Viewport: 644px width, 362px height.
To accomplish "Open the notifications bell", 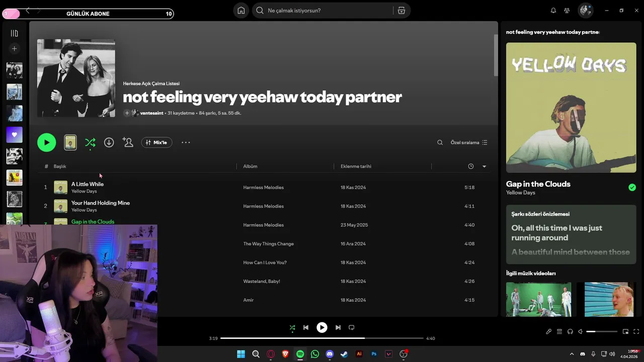I will (553, 11).
